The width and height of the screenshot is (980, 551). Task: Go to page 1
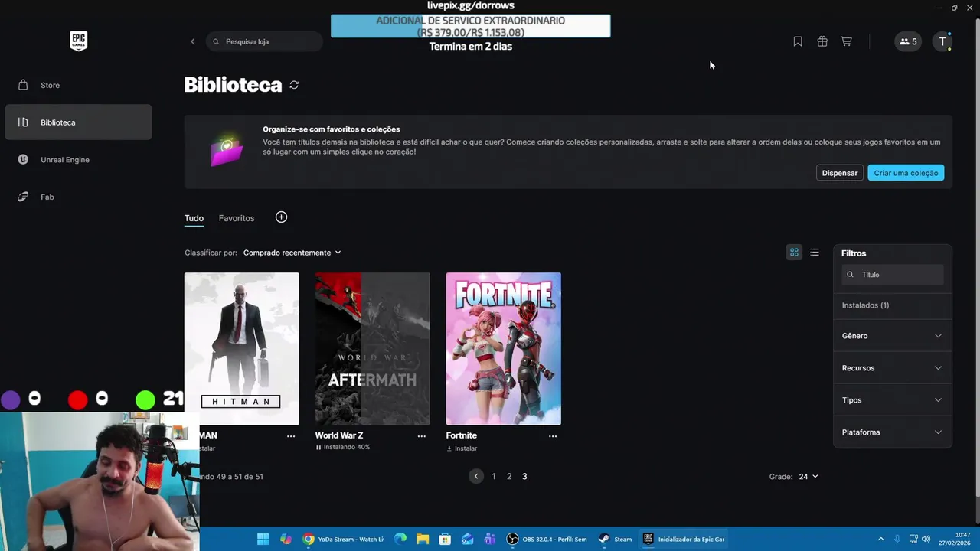(x=494, y=476)
